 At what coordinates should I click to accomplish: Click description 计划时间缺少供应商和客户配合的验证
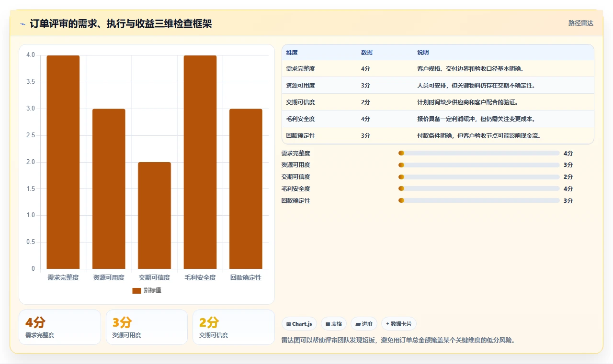point(468,102)
